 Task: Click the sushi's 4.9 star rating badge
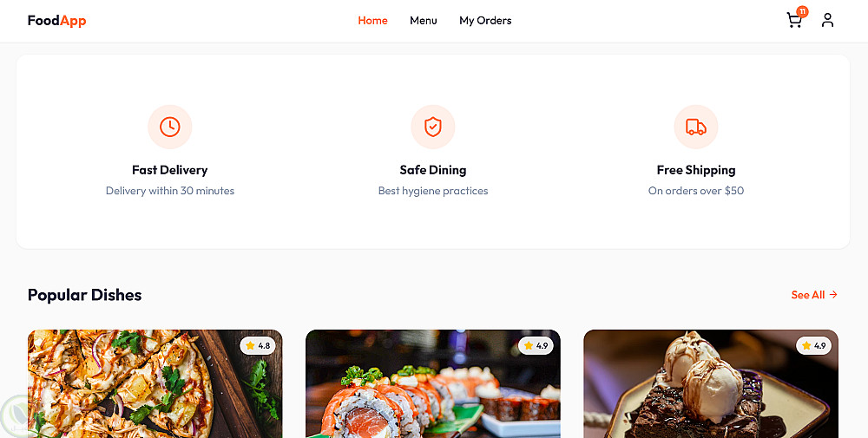[x=536, y=346]
